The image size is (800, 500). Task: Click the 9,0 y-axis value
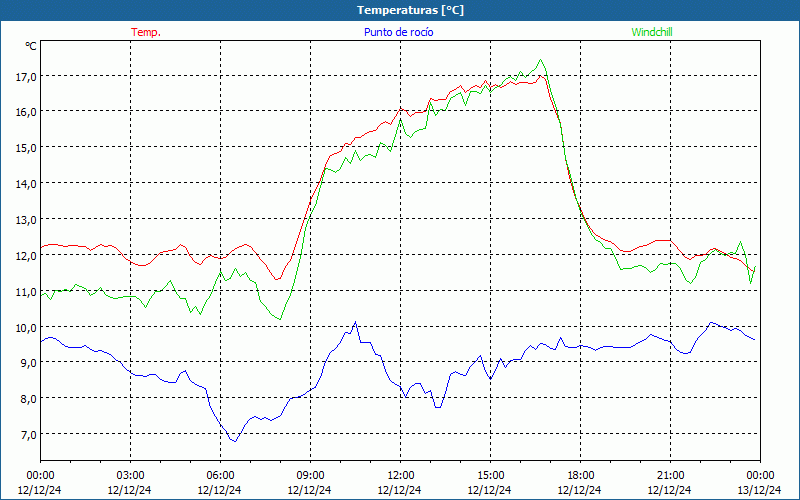(28, 363)
